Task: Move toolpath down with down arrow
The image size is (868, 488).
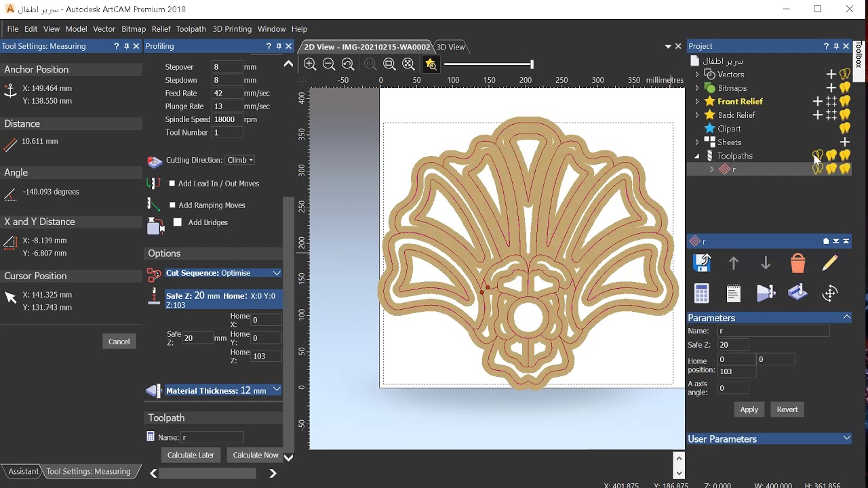Action: click(x=766, y=263)
